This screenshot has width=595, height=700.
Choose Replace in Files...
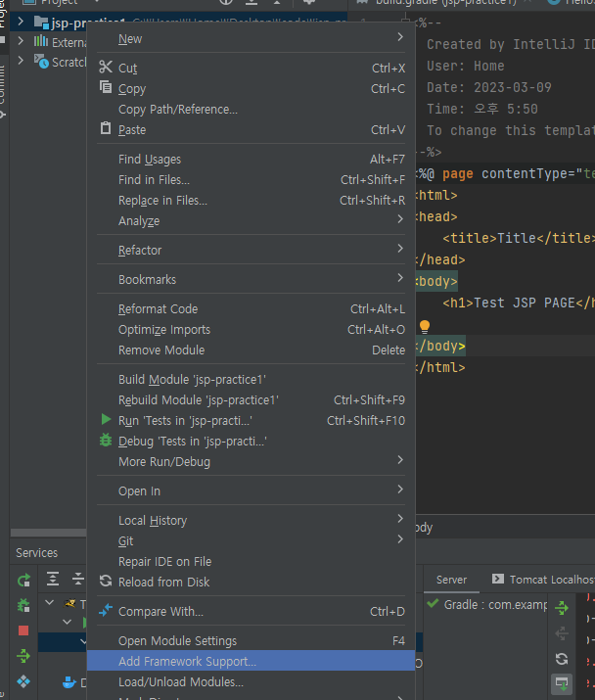251,200
